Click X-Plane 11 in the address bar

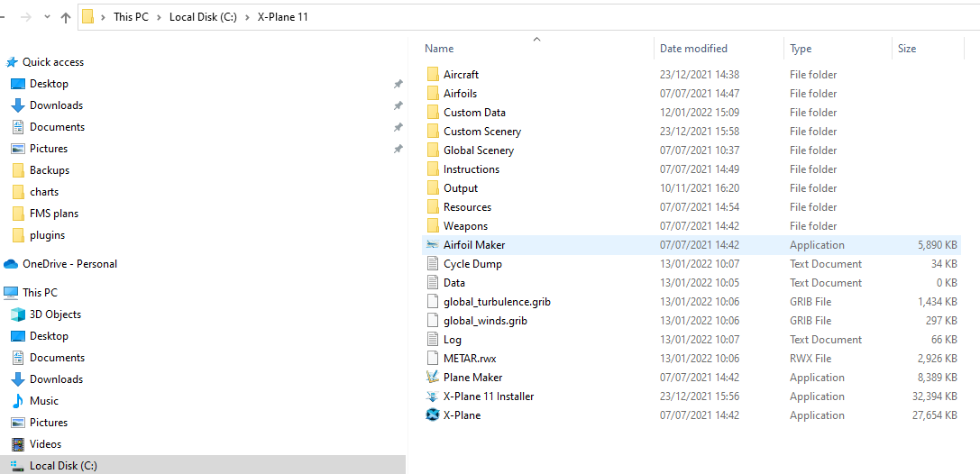point(282,17)
